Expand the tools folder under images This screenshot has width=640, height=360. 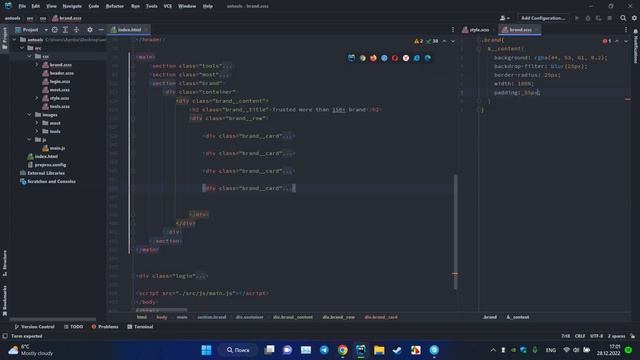point(37,131)
